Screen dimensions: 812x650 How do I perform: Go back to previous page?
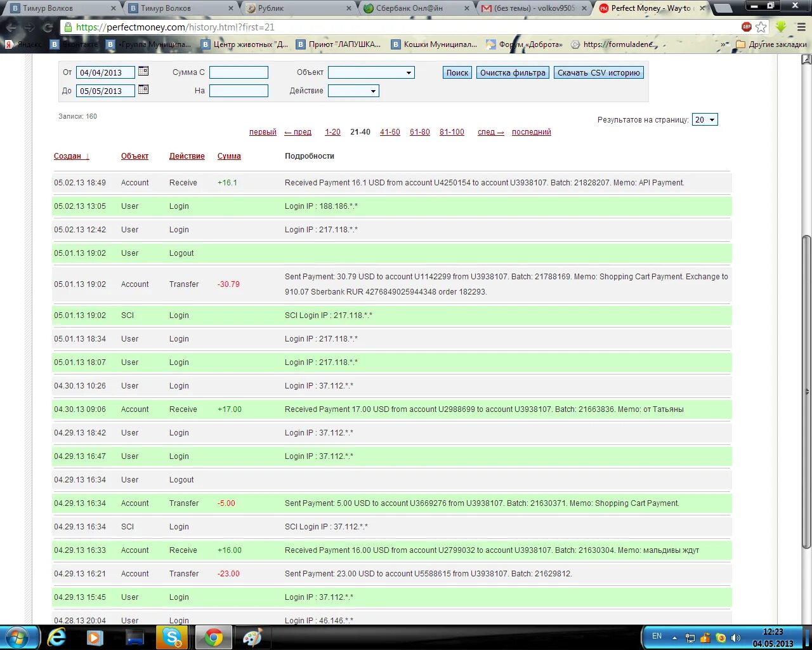point(11,27)
